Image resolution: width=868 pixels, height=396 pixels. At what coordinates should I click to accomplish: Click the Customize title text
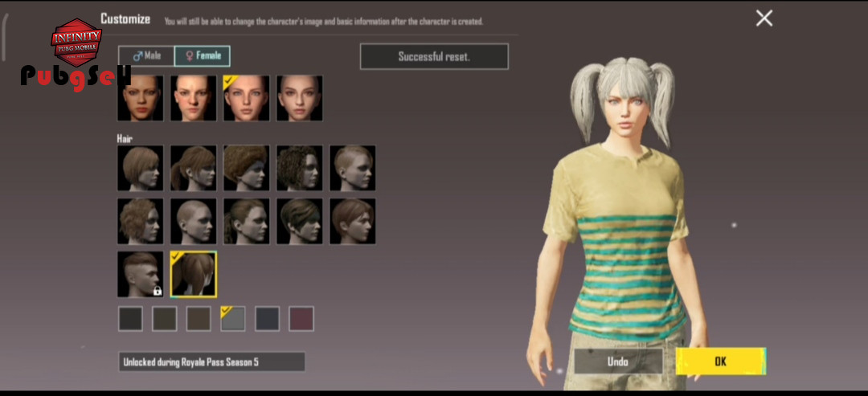point(125,18)
